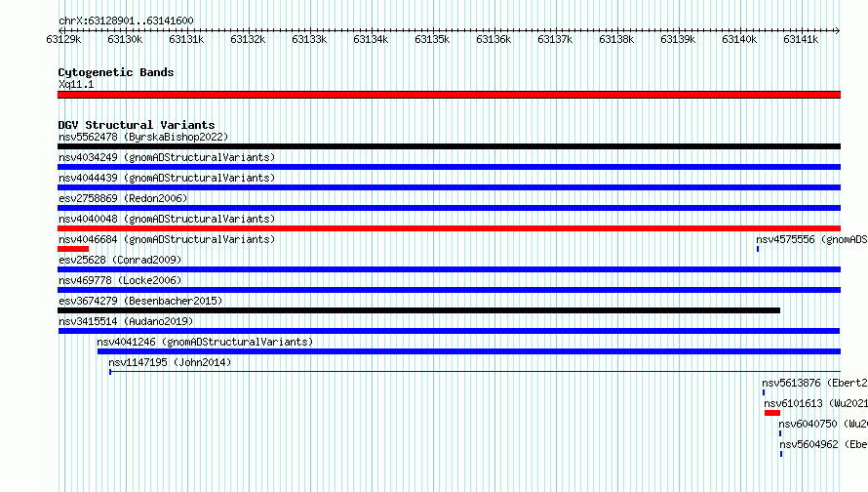The height and width of the screenshot is (492, 868).
Task: Select the small blue marker under nsv6040750
Action: (780, 433)
